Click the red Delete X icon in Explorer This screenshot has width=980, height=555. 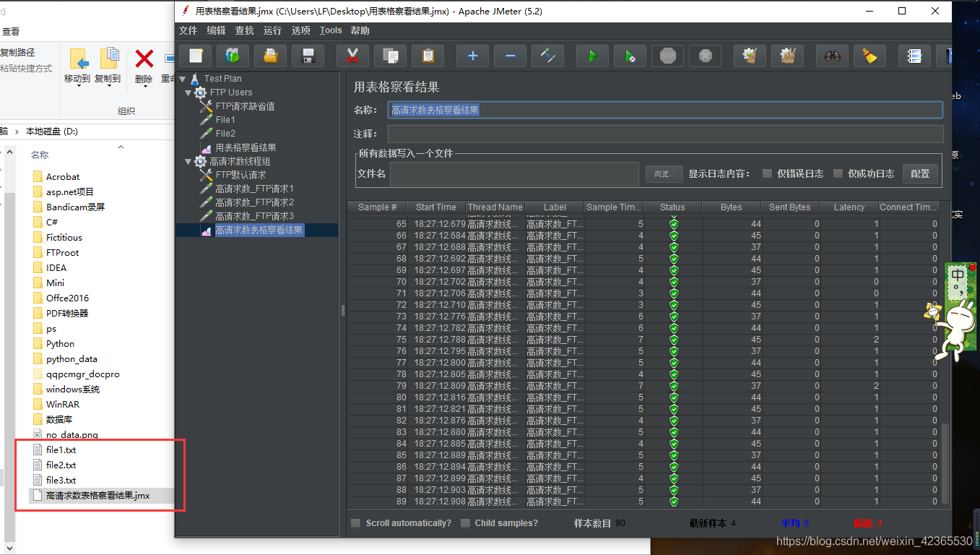[x=144, y=59]
